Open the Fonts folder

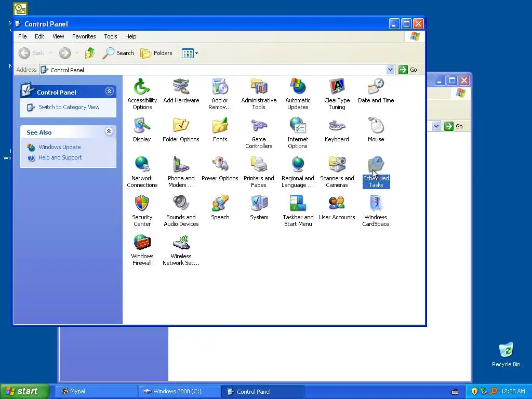pos(220,129)
